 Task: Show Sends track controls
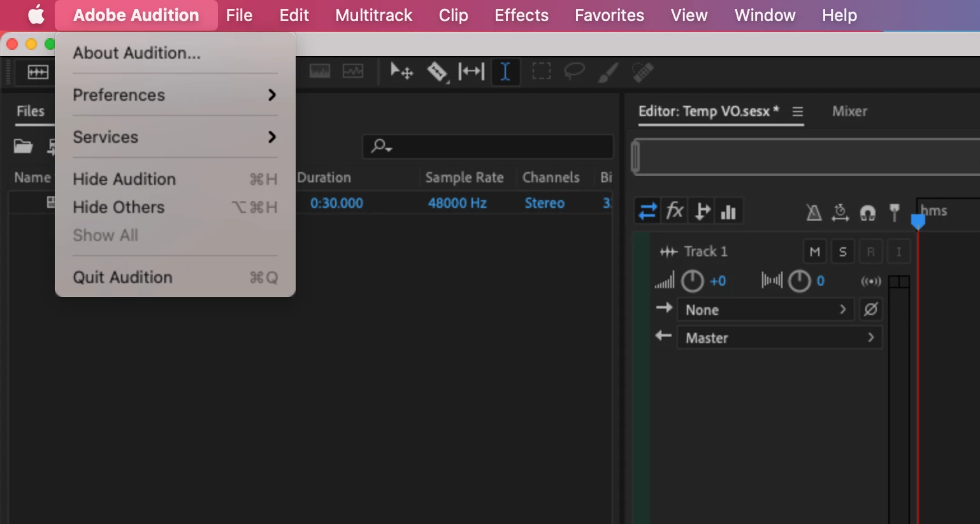(x=702, y=211)
